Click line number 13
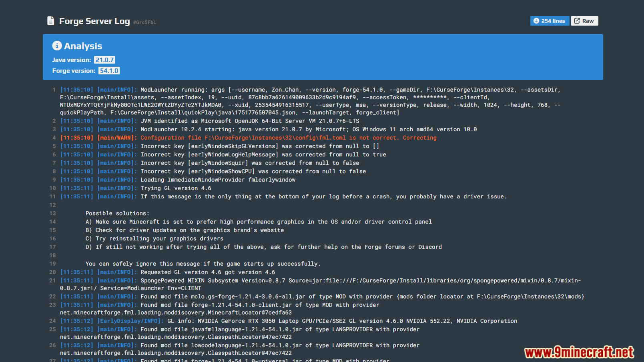Image resolution: width=644 pixels, height=362 pixels. (52, 214)
